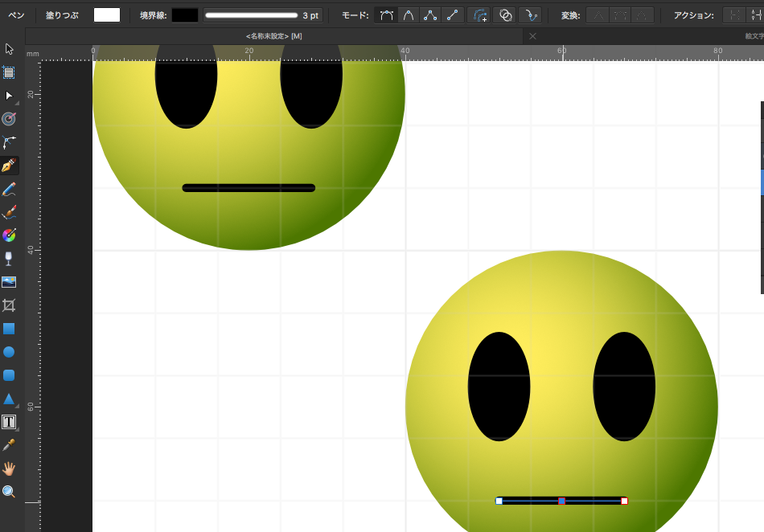Open the stroke (境界線) black swatch
Viewport: 764px width, 532px height.
click(185, 15)
